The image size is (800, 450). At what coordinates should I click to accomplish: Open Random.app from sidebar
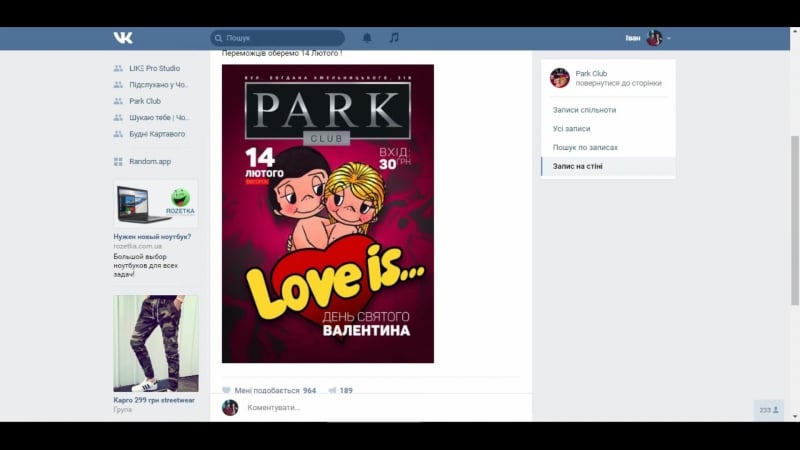(x=150, y=161)
